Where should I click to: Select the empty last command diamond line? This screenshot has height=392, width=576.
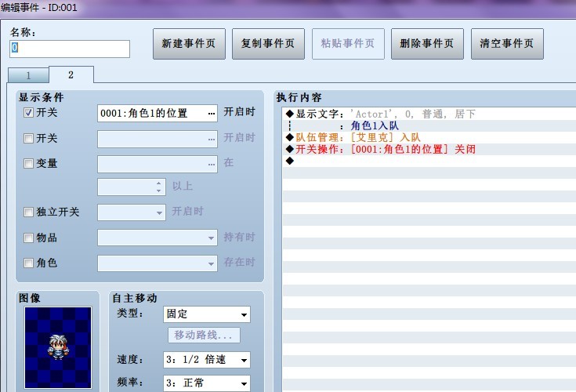tap(429, 161)
